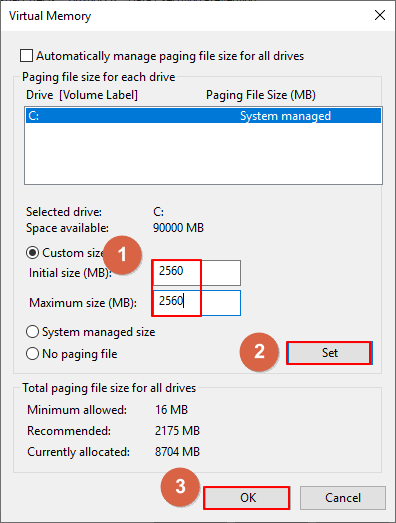
Task: Focus the Maximum size (MB) field
Action: coord(196,303)
